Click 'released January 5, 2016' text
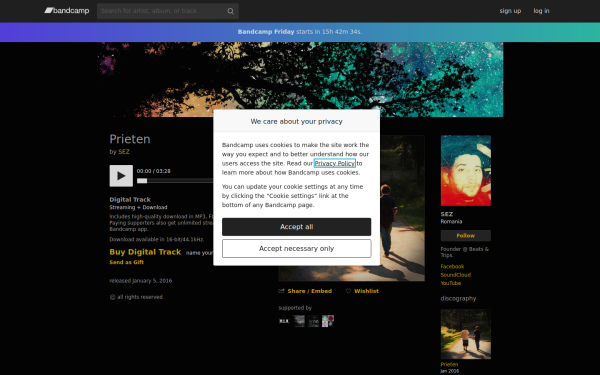 click(141, 281)
